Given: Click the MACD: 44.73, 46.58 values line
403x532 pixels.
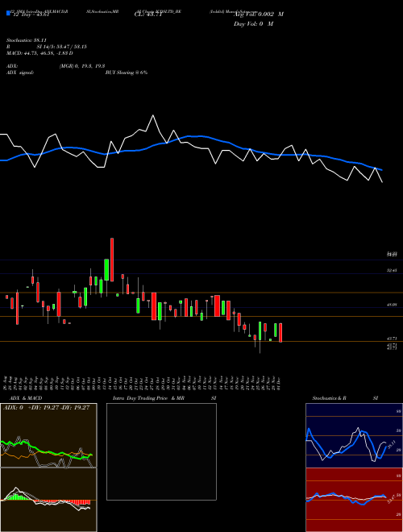Looking at the screenshot, I should coord(39,53).
